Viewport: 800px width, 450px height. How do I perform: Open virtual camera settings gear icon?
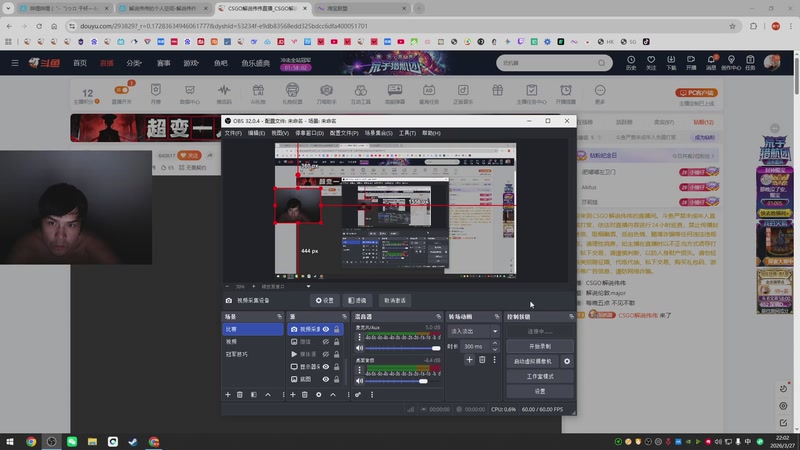pos(567,361)
